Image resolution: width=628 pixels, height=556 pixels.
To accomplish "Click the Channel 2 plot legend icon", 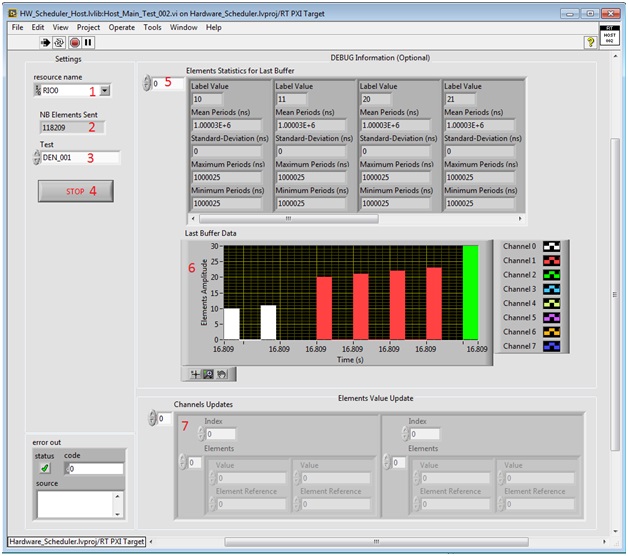I will click(x=551, y=275).
